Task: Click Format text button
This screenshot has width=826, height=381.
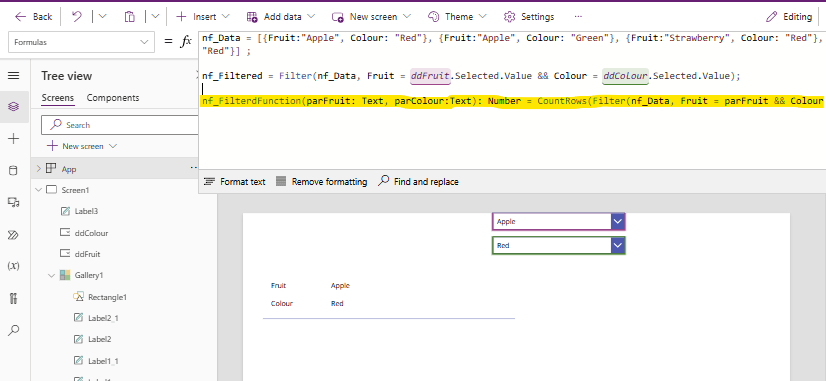Action: click(234, 181)
